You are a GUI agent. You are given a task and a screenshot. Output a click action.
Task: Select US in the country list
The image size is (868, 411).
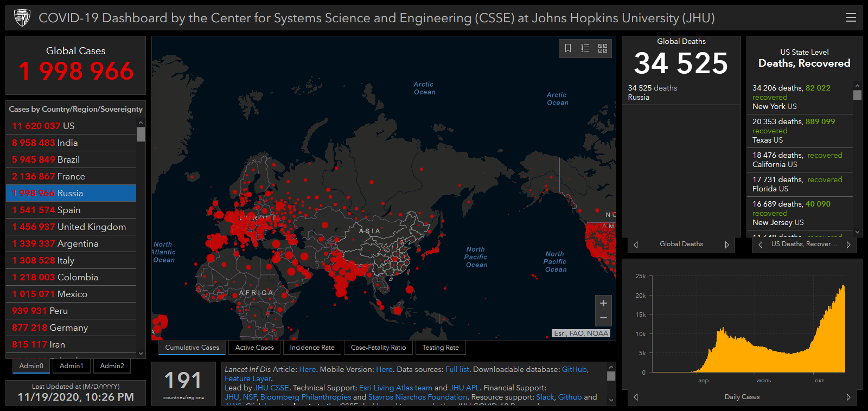(x=71, y=126)
